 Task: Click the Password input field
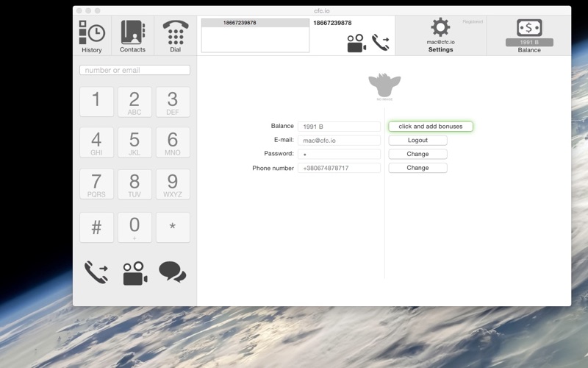coord(339,155)
